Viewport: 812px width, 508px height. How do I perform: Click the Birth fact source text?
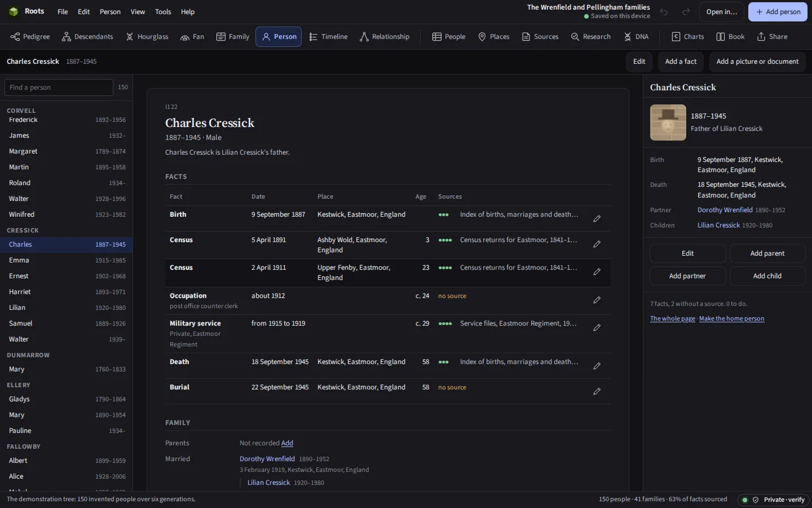tap(519, 214)
